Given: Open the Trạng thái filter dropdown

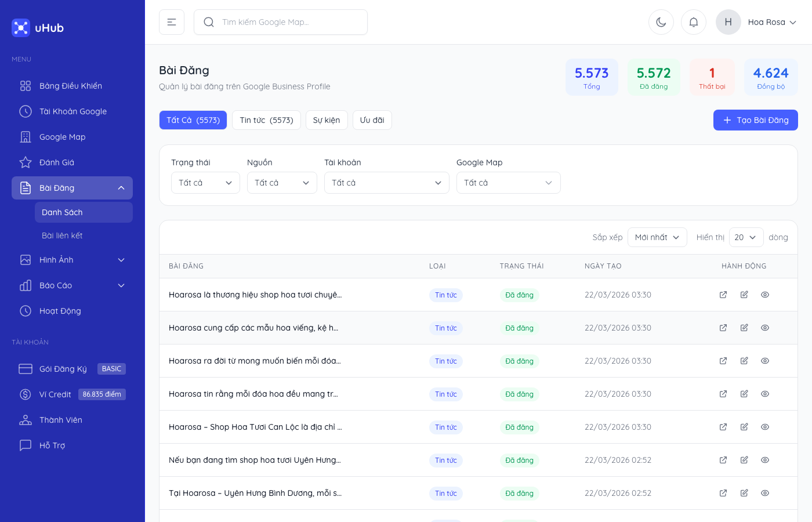Looking at the screenshot, I should [205, 183].
